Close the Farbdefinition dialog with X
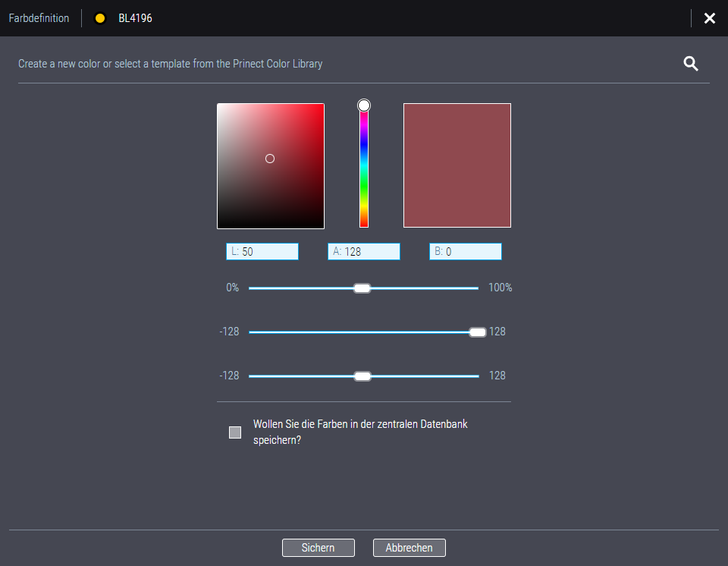 [x=709, y=18]
